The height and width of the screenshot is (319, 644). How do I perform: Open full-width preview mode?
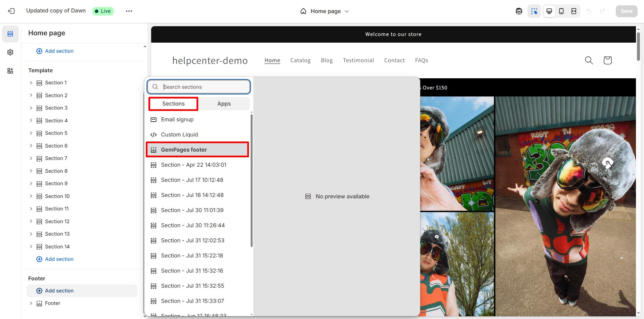[574, 11]
